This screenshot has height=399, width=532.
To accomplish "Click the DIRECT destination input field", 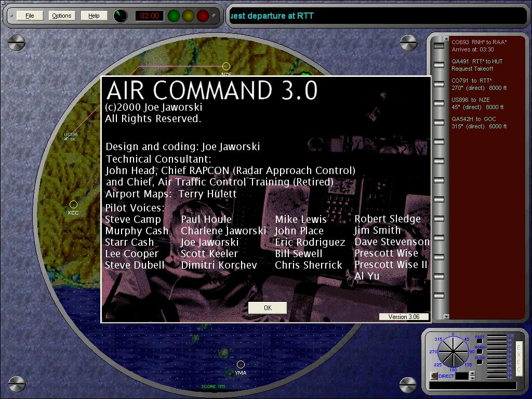I will [462, 376].
